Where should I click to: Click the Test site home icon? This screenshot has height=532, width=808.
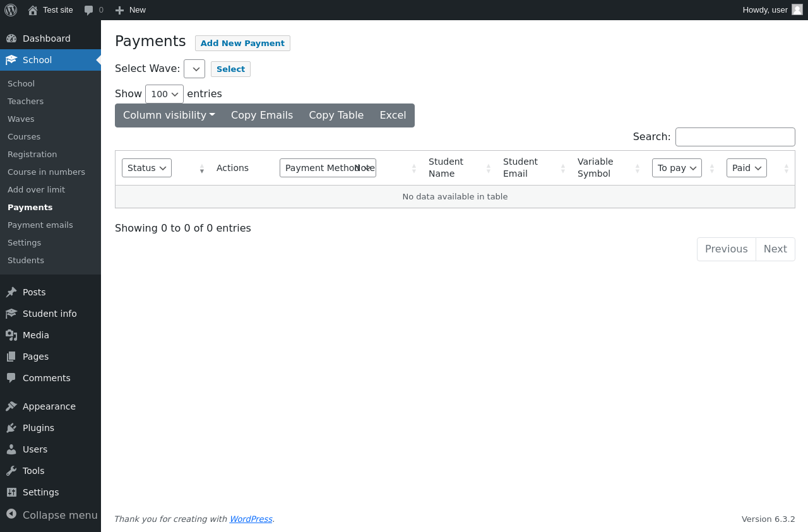33,10
